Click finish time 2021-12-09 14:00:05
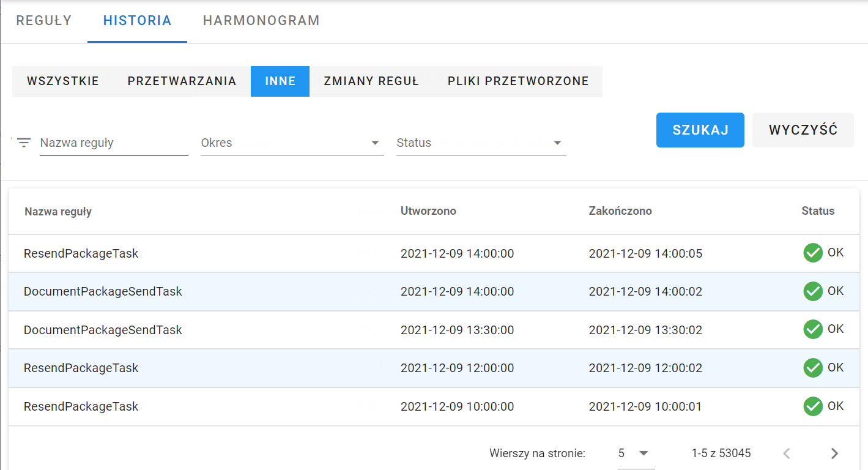 click(645, 253)
